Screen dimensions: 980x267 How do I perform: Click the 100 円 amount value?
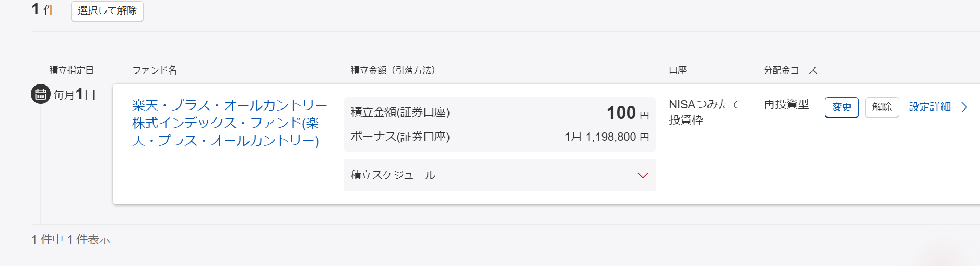click(627, 113)
